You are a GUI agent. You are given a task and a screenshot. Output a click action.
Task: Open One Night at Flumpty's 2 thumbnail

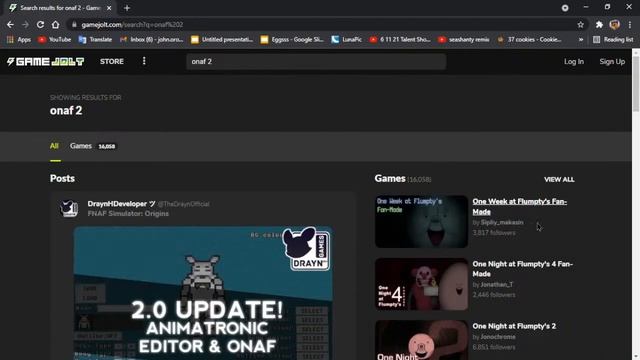tap(421, 340)
